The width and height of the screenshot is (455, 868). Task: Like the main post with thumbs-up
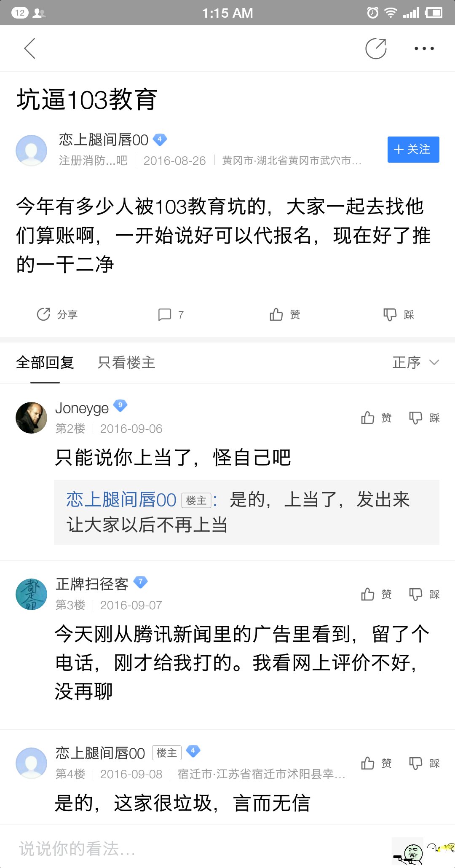pos(276,314)
